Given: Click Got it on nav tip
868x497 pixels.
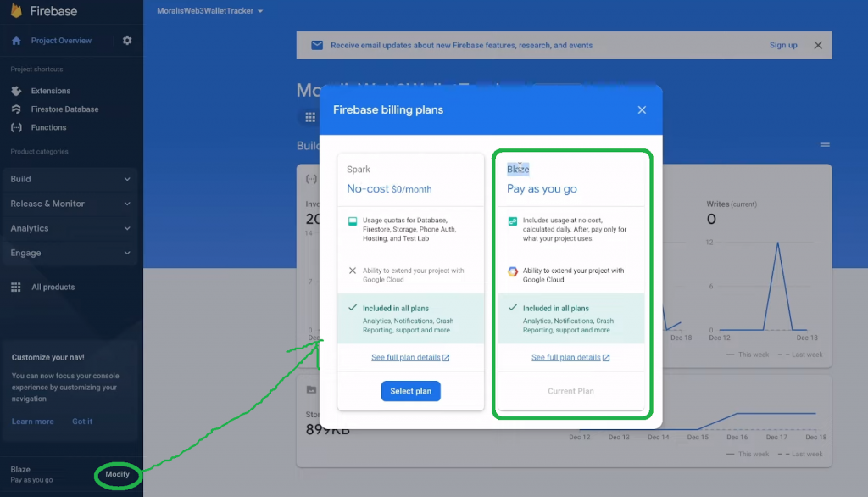Looking at the screenshot, I should (x=82, y=422).
